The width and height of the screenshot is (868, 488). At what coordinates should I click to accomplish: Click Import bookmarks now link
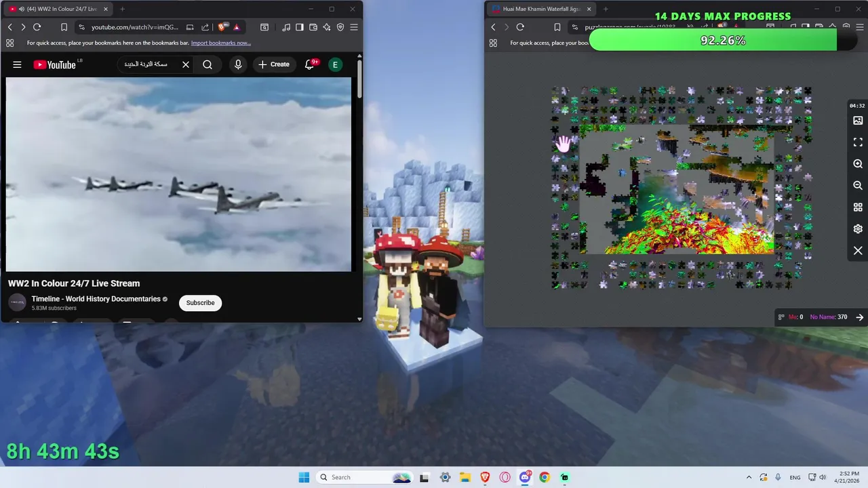tap(221, 43)
